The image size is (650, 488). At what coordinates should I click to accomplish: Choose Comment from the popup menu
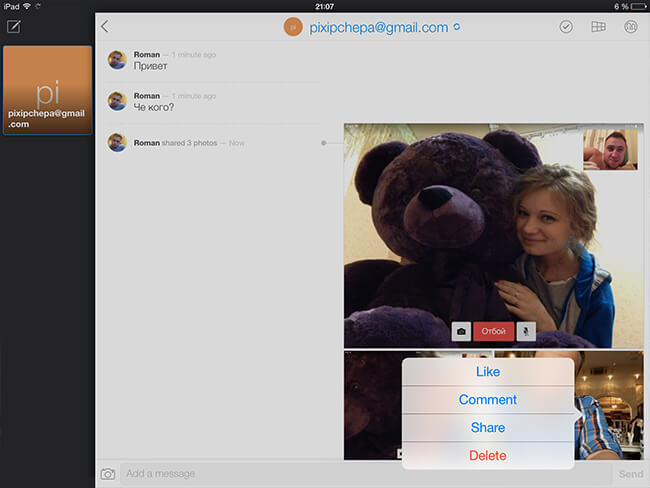tap(488, 400)
